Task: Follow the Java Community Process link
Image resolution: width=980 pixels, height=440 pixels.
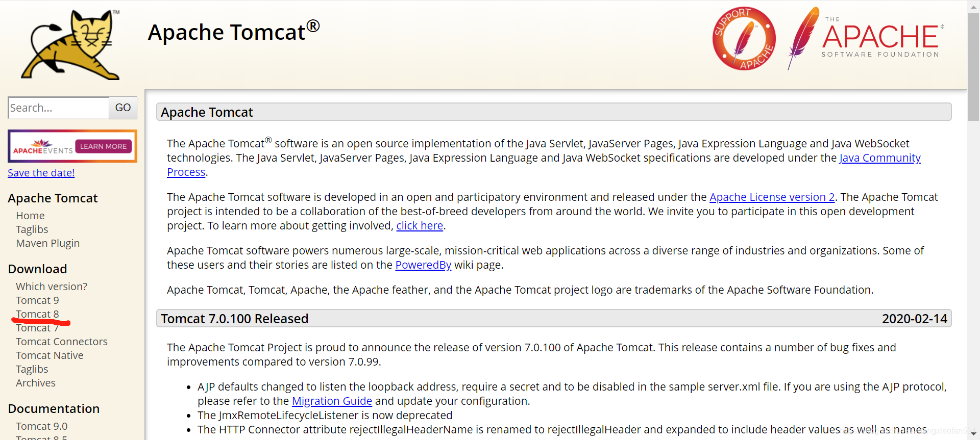Action: point(880,158)
